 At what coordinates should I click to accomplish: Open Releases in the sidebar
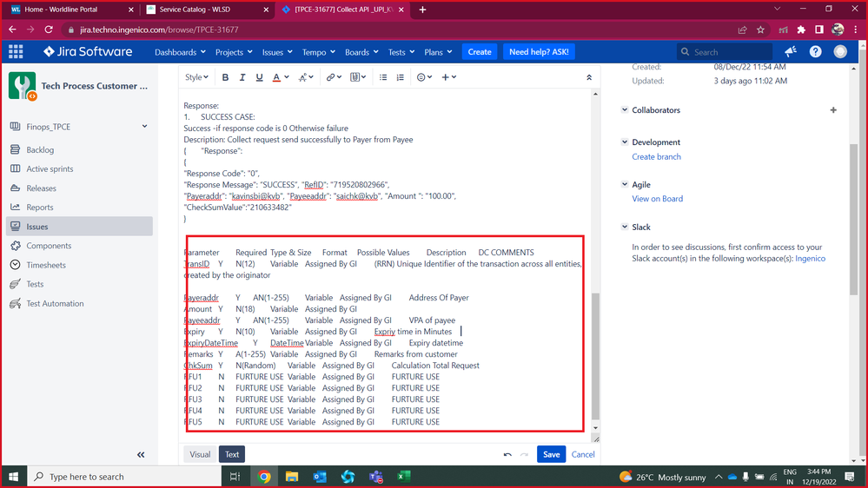41,188
